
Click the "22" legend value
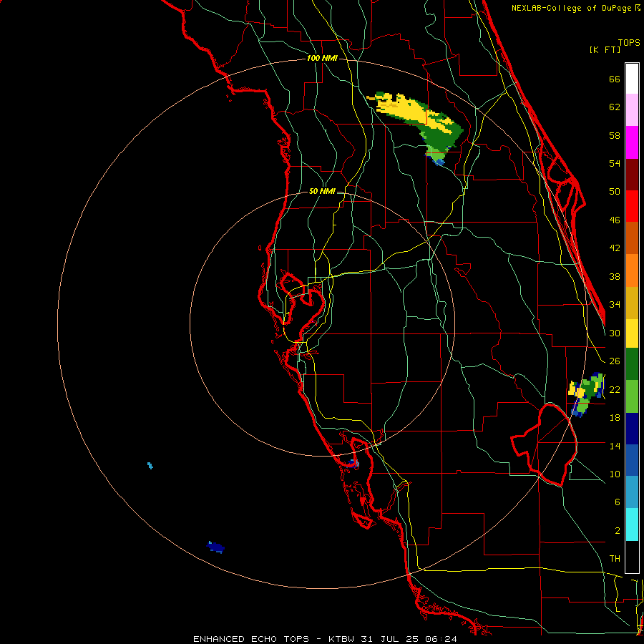pos(615,390)
